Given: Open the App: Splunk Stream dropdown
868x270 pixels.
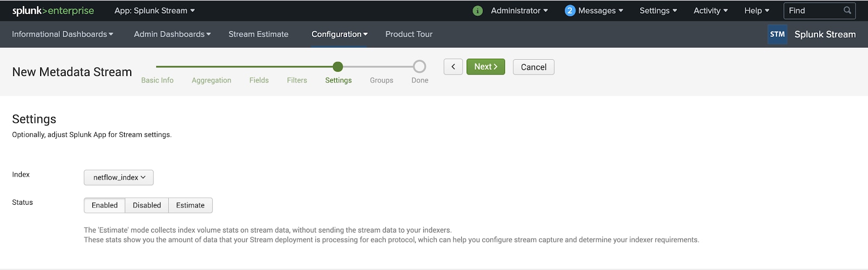Looking at the screenshot, I should [155, 11].
